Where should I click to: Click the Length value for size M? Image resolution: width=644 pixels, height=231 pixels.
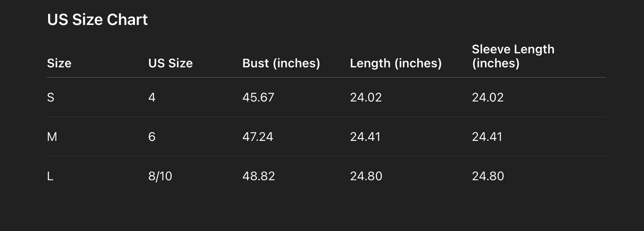click(x=365, y=137)
